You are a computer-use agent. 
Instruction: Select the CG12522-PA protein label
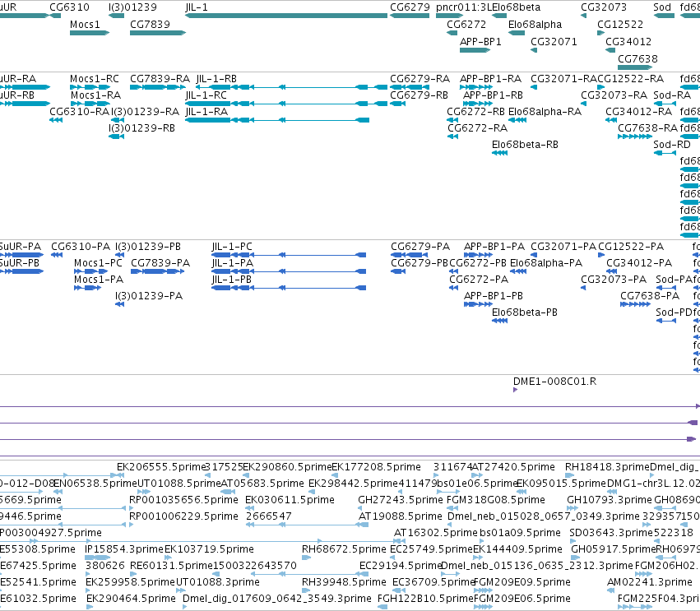coord(631,247)
